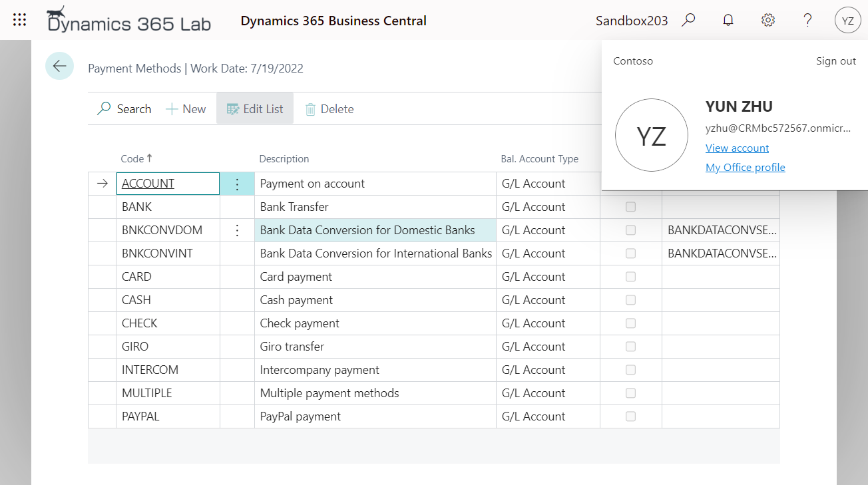Open the row options menu for ACCOUNT
Screen dimensions: 868x485
pos(237,183)
